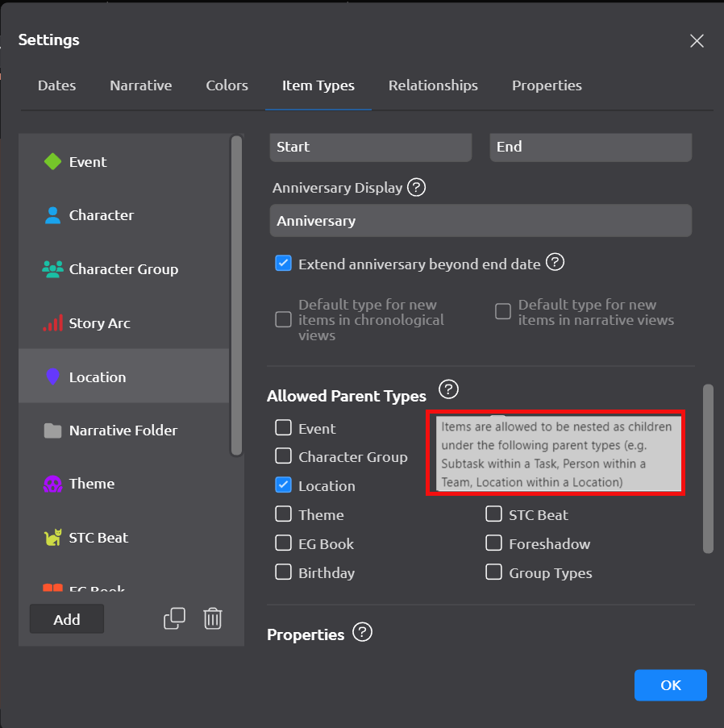Open help for Allowed Parent Types
Image resolution: width=724 pixels, height=728 pixels.
pyautogui.click(x=449, y=390)
